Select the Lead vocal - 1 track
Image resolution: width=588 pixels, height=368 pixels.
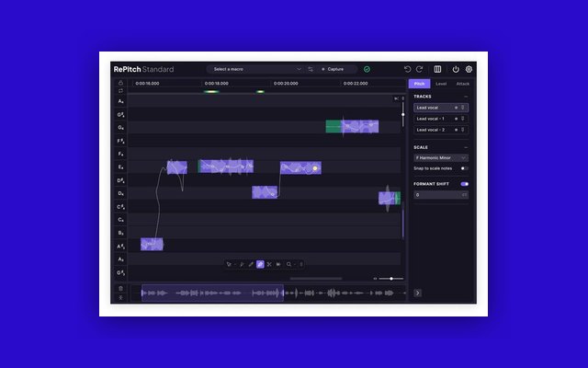pyautogui.click(x=441, y=119)
